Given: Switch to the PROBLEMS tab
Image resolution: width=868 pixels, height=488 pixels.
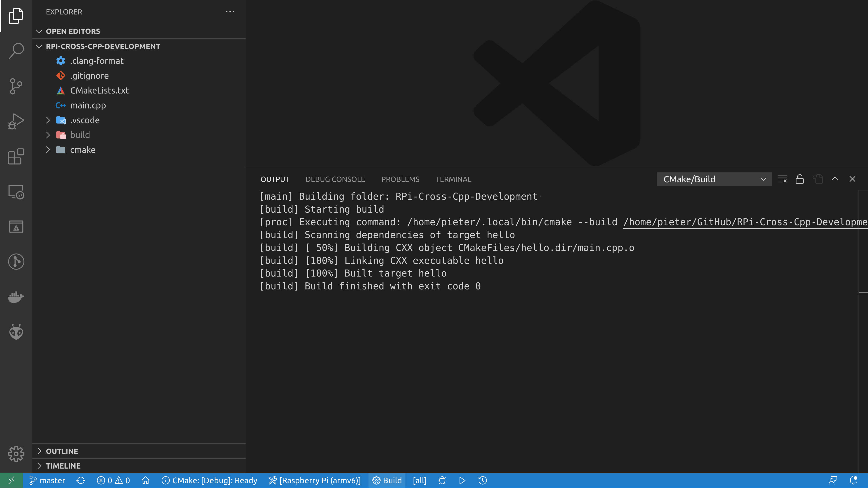Looking at the screenshot, I should point(400,179).
